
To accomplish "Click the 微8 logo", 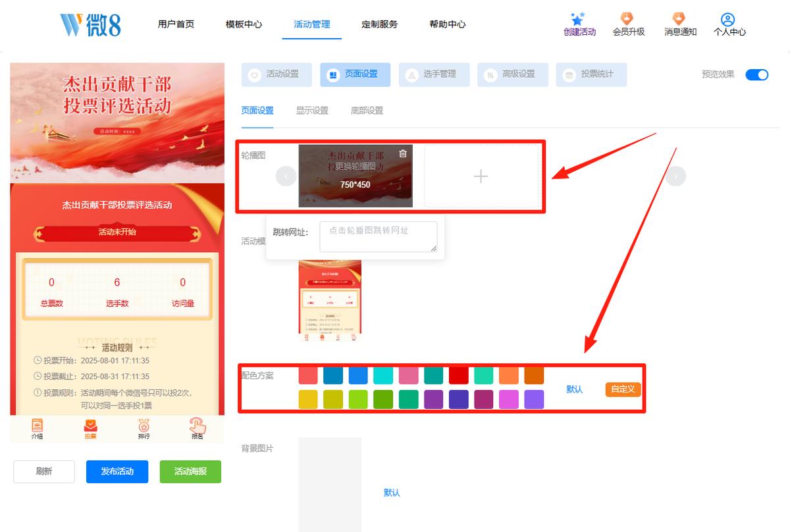I will click(x=90, y=24).
